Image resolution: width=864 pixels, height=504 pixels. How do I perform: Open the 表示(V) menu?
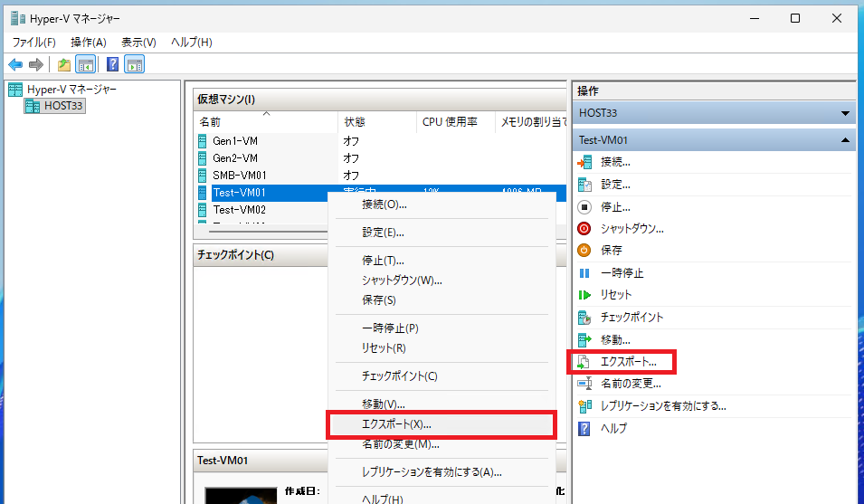click(x=138, y=43)
